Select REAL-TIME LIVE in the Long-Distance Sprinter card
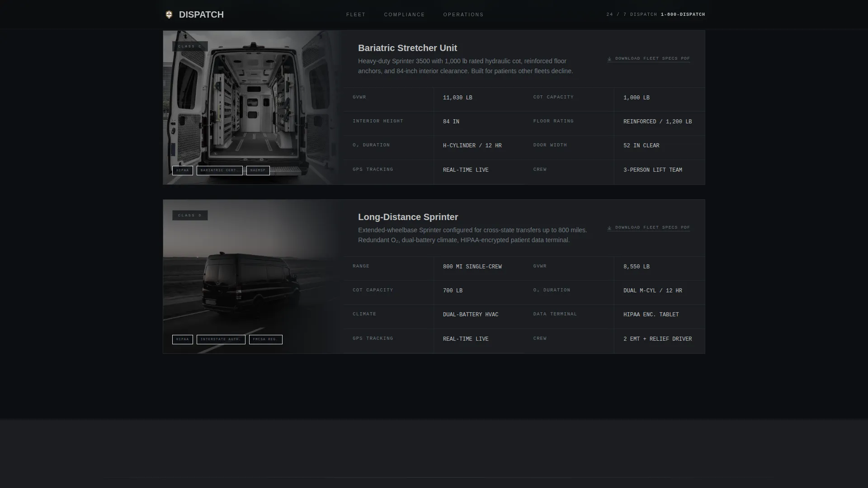The height and width of the screenshot is (488, 868). tap(466, 339)
